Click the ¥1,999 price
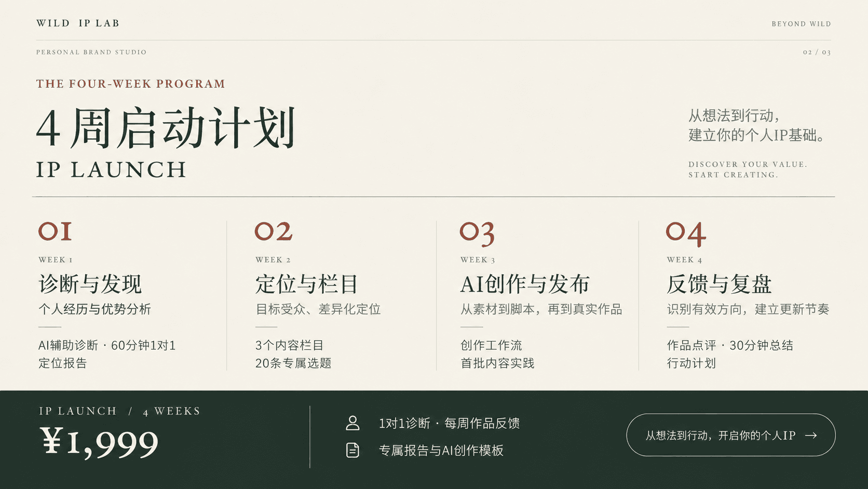The image size is (868, 489). [x=99, y=442]
